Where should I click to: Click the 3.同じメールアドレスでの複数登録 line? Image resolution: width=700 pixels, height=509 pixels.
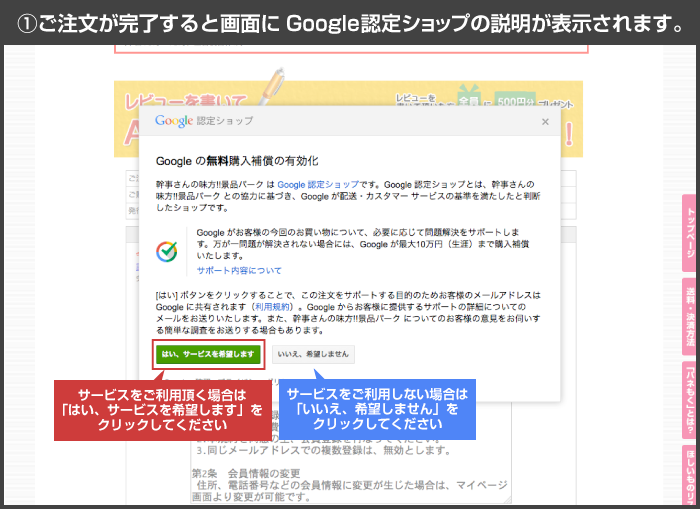click(x=324, y=450)
